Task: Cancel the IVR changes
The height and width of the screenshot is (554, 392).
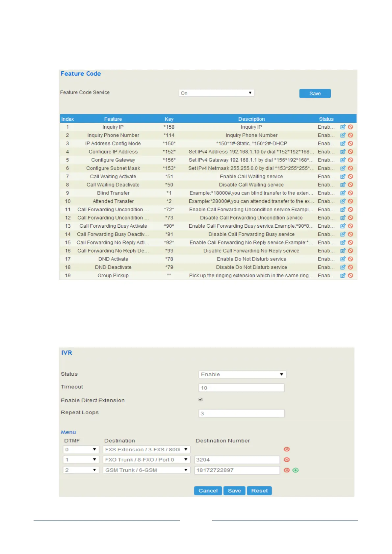Action: pos(208,491)
